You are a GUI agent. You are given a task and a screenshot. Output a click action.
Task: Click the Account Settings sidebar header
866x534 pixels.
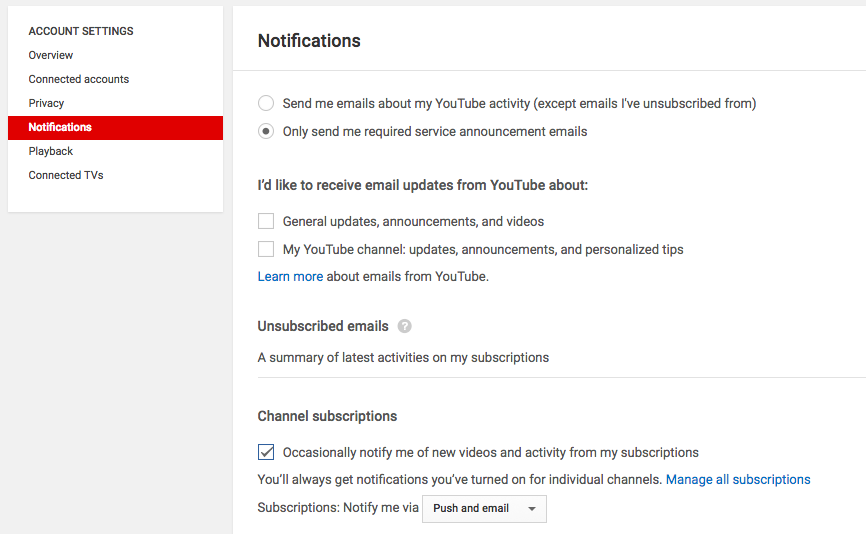point(81,31)
